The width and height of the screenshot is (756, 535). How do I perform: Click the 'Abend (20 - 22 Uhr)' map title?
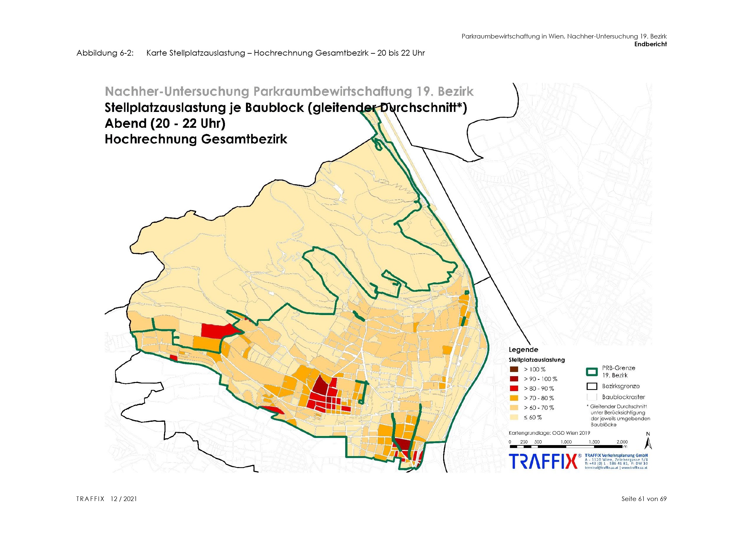165,124
